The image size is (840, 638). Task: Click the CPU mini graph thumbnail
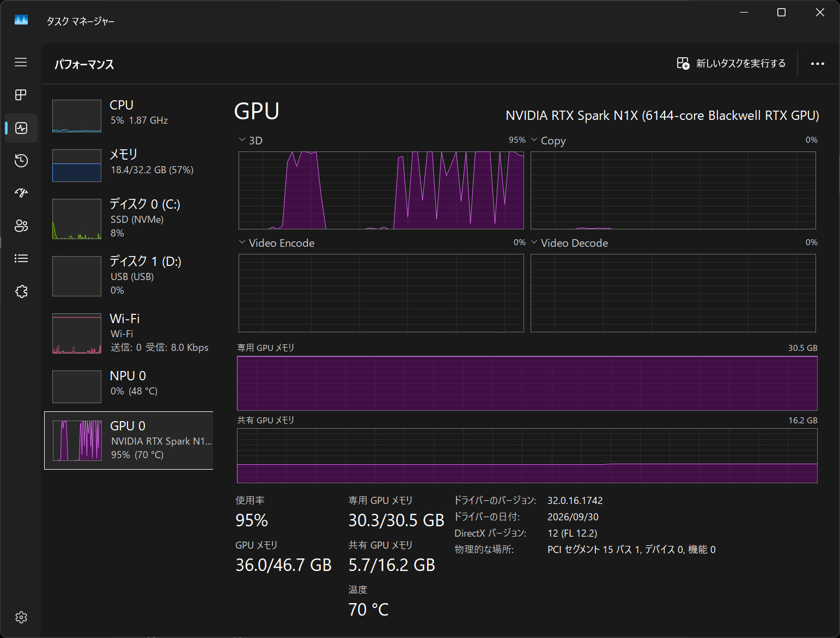click(x=77, y=116)
